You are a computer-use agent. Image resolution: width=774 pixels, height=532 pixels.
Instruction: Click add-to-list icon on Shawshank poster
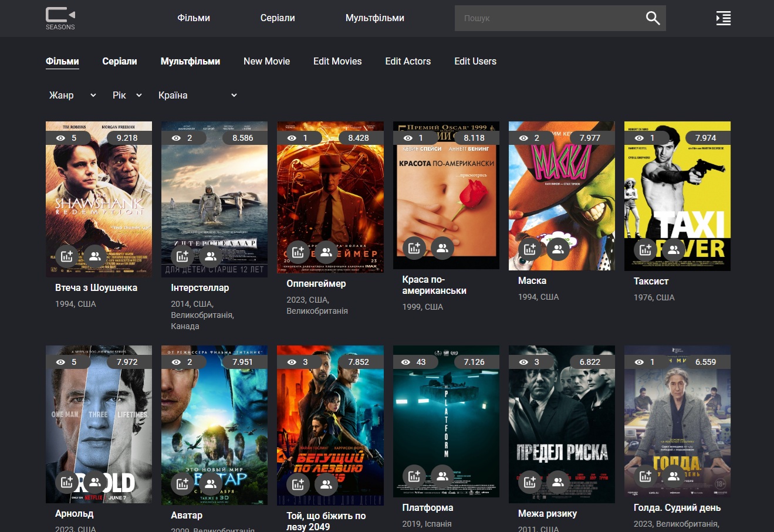[67, 256]
